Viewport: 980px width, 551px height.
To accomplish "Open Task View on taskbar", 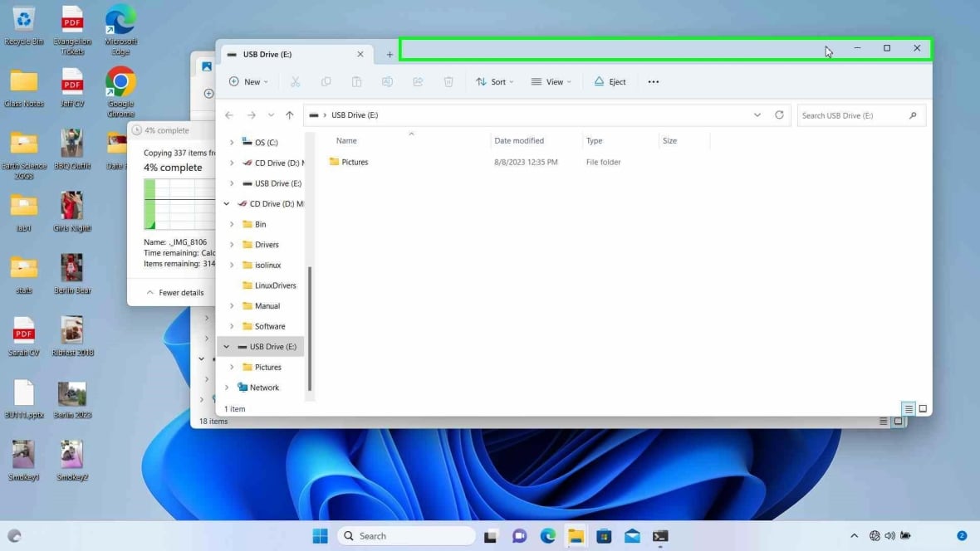I will click(491, 536).
